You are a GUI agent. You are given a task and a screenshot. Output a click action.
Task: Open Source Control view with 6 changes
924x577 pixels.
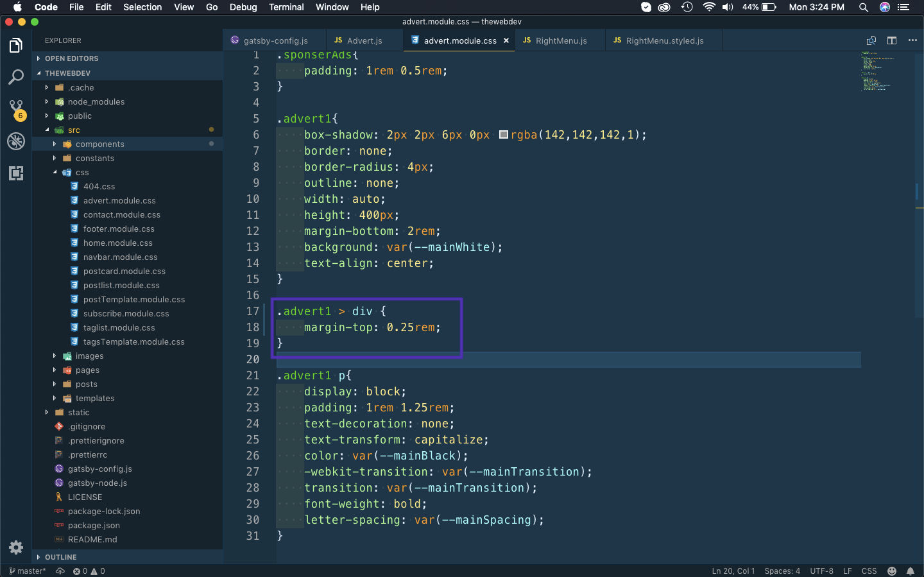point(16,109)
